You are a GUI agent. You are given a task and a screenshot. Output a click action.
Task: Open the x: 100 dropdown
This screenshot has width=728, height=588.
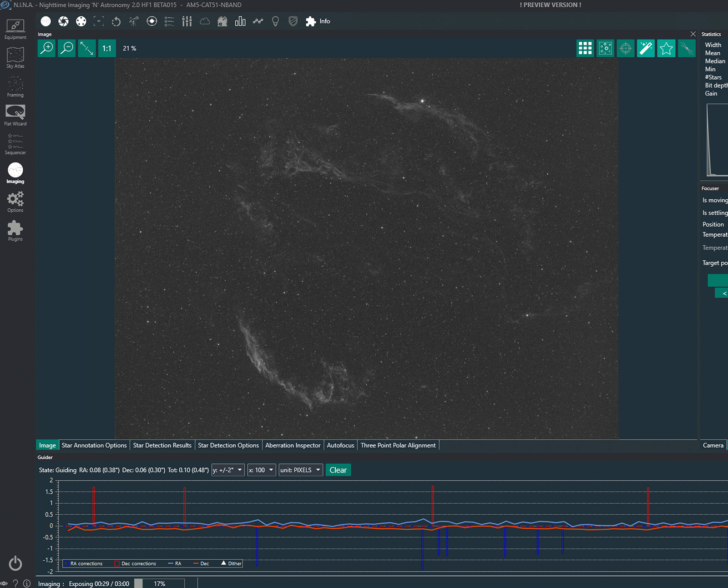[261, 470]
